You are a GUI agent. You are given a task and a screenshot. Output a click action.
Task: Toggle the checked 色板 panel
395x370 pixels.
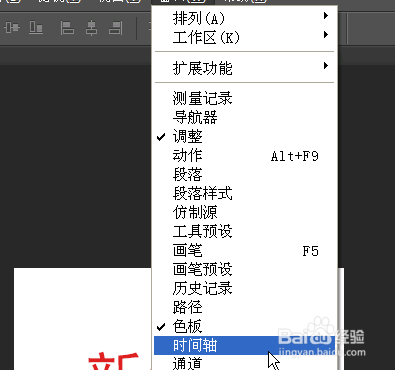[x=244, y=326]
